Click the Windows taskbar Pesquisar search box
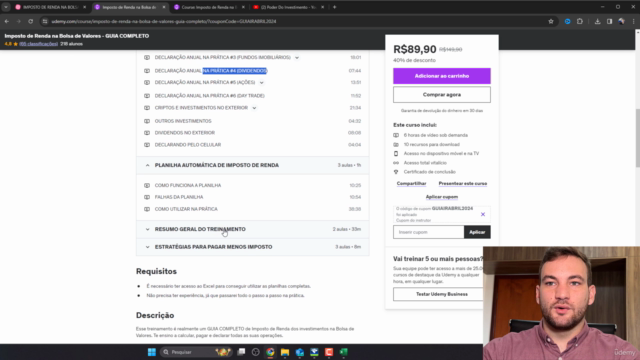 (196, 352)
